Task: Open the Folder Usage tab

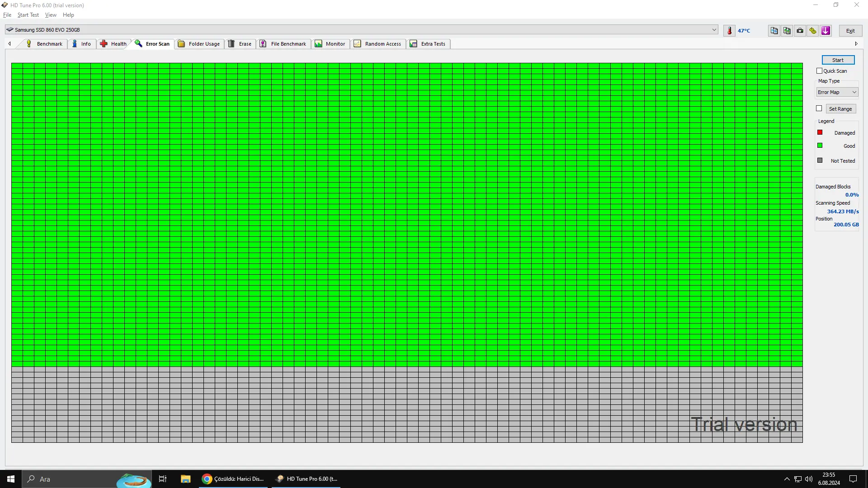Action: point(199,44)
